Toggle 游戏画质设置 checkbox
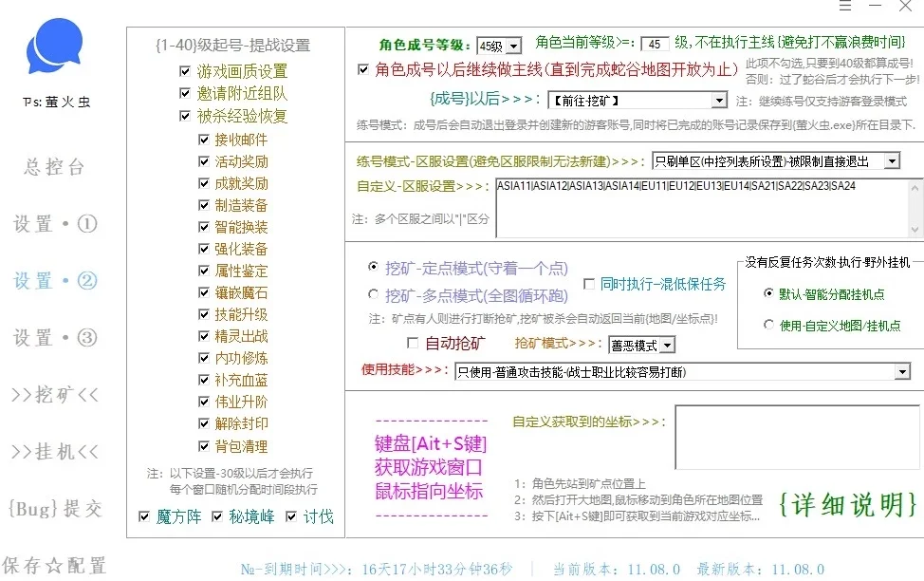 [184, 71]
